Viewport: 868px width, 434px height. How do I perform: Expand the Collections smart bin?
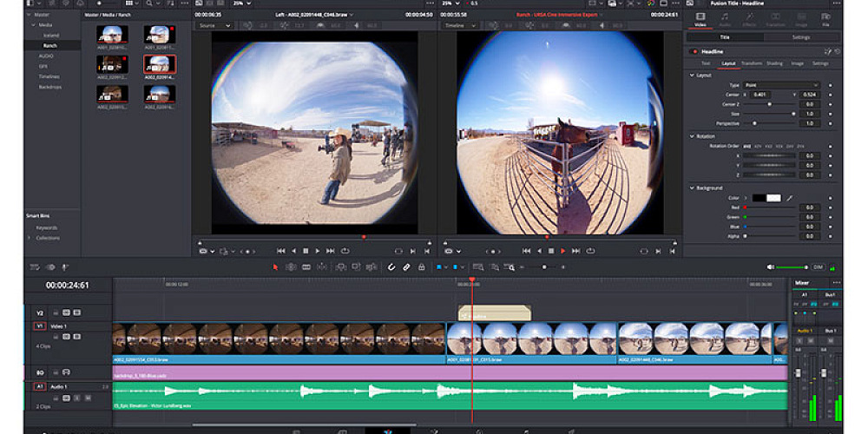[x=30, y=238]
